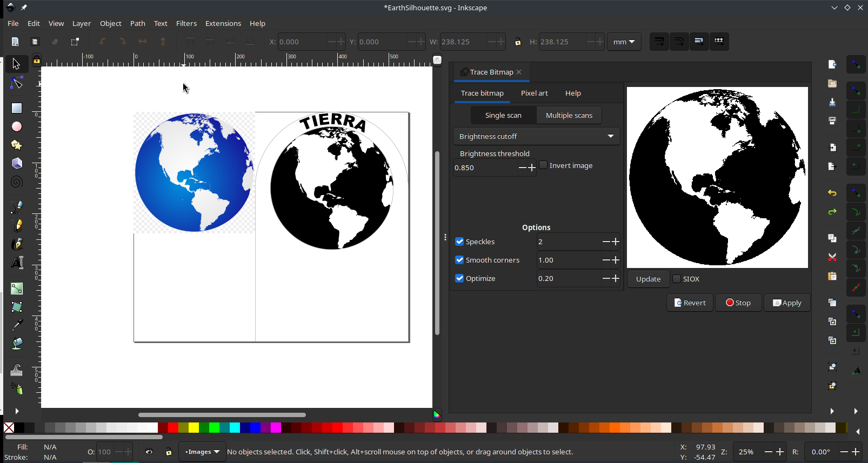The image size is (868, 463).
Task: Select the Pencil freehand tool
Action: point(17,225)
